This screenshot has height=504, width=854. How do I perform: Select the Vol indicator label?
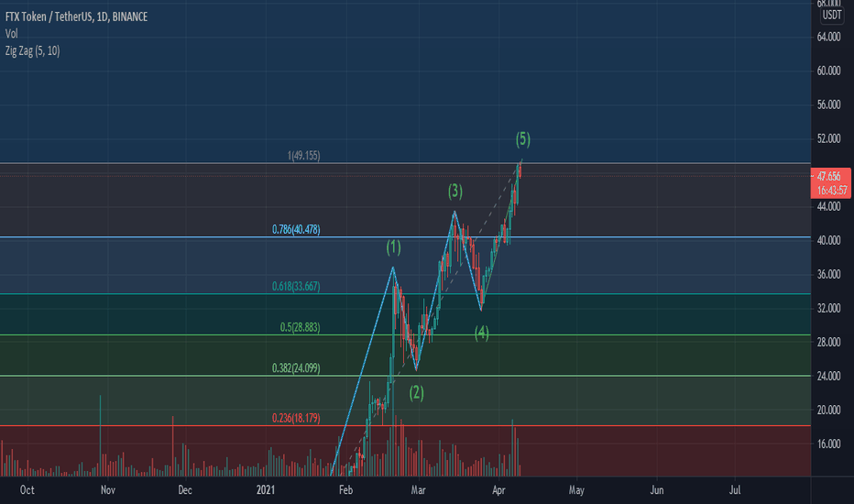click(11, 34)
